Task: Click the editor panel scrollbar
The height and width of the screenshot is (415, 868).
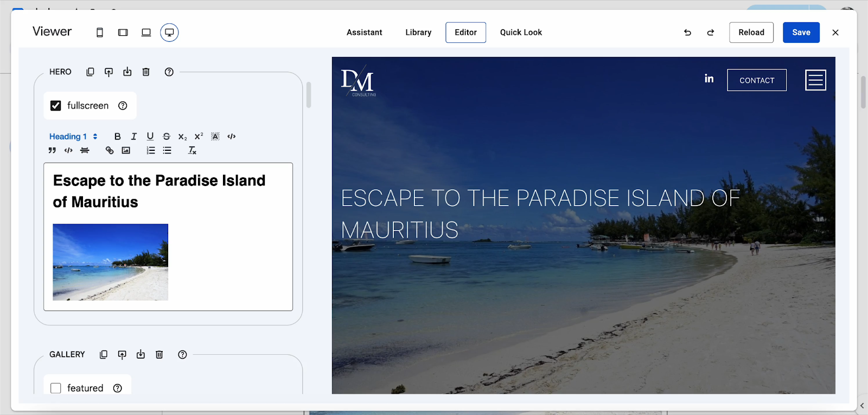Action: (309, 95)
